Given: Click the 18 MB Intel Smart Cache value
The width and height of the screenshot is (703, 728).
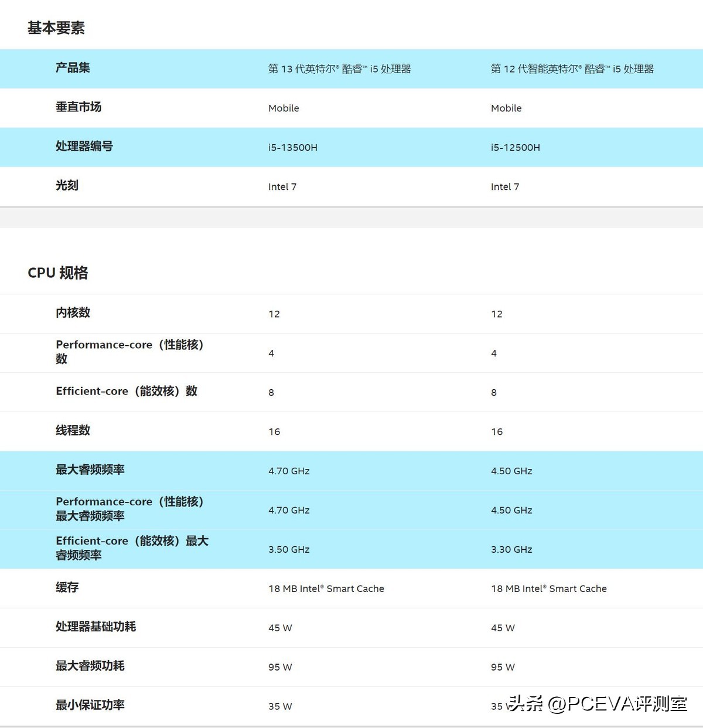Looking at the screenshot, I should pos(326,588).
